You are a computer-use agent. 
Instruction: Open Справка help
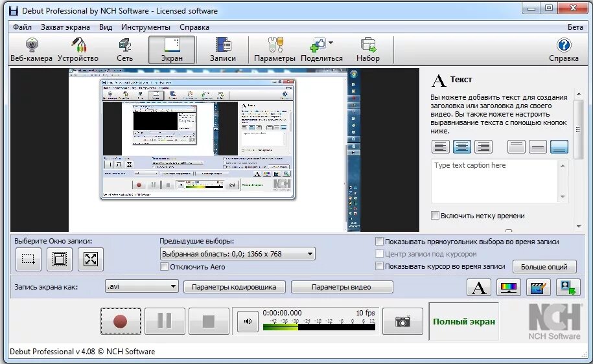[x=563, y=50]
